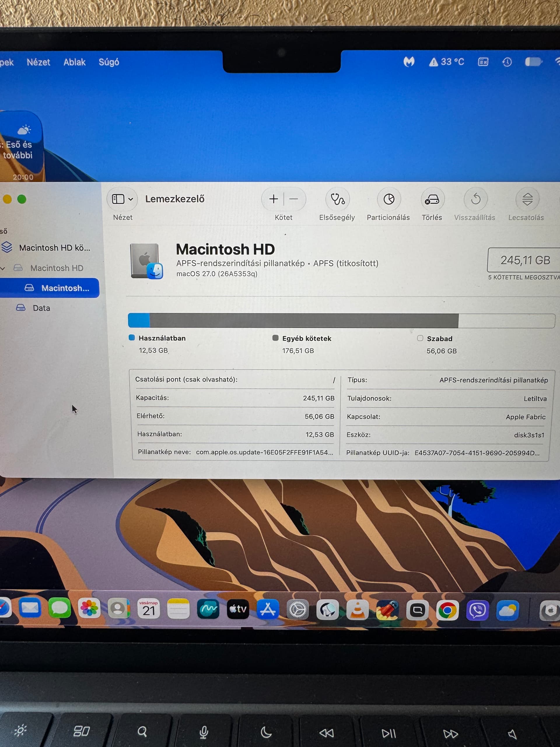Open Viber from the Dock
The height and width of the screenshot is (747, 560).
(477, 610)
